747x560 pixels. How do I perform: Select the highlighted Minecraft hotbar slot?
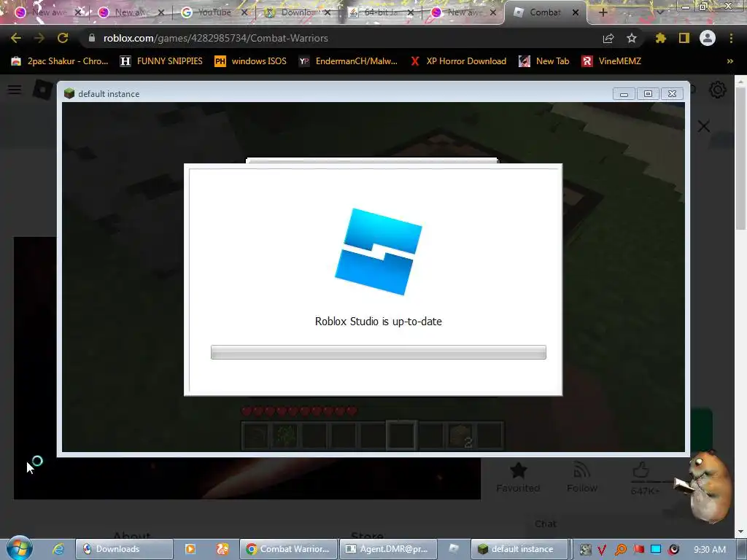[x=401, y=435]
